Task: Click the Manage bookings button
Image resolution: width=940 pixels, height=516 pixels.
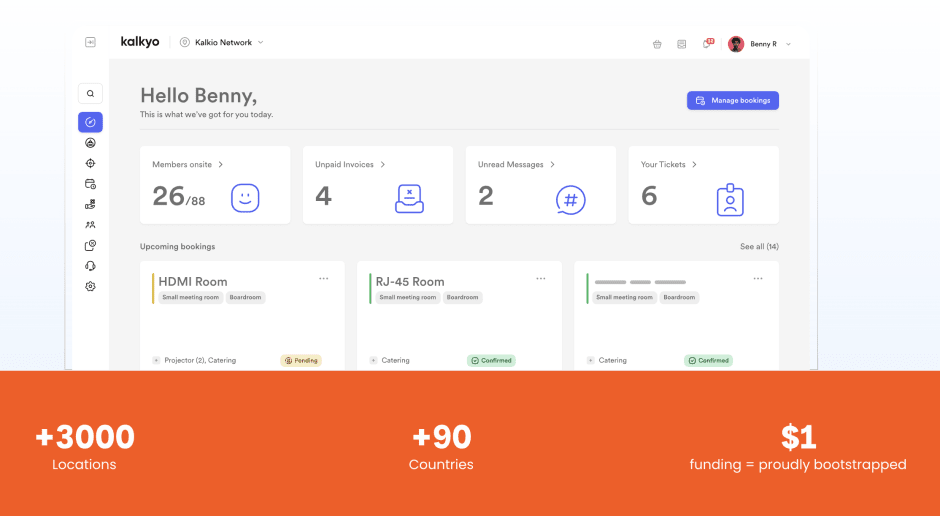Action: 733,101
